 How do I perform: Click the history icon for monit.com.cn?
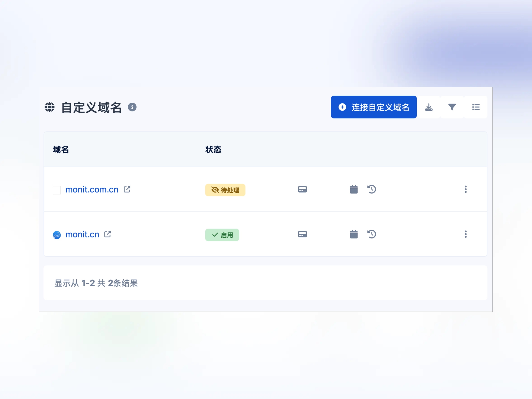click(x=372, y=189)
